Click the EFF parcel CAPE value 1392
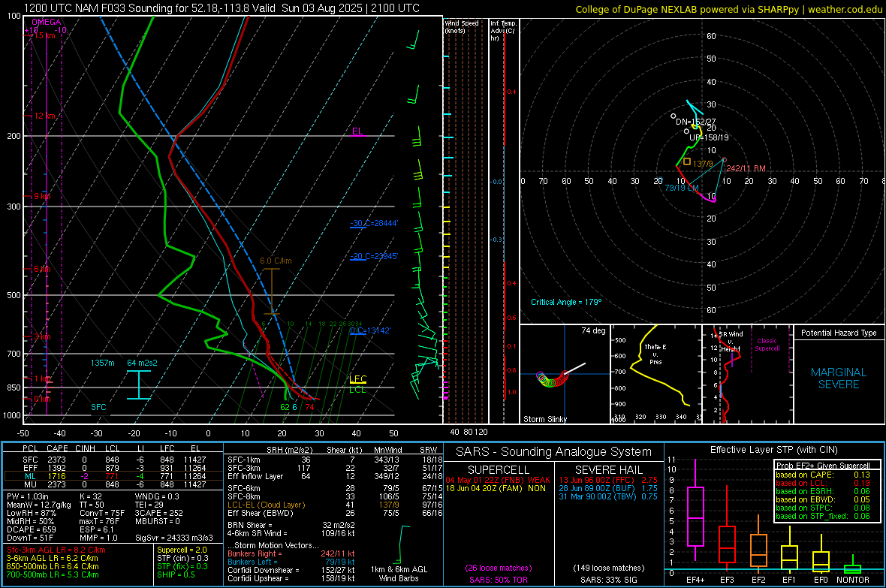This screenshot has width=886, height=588. coord(56,468)
